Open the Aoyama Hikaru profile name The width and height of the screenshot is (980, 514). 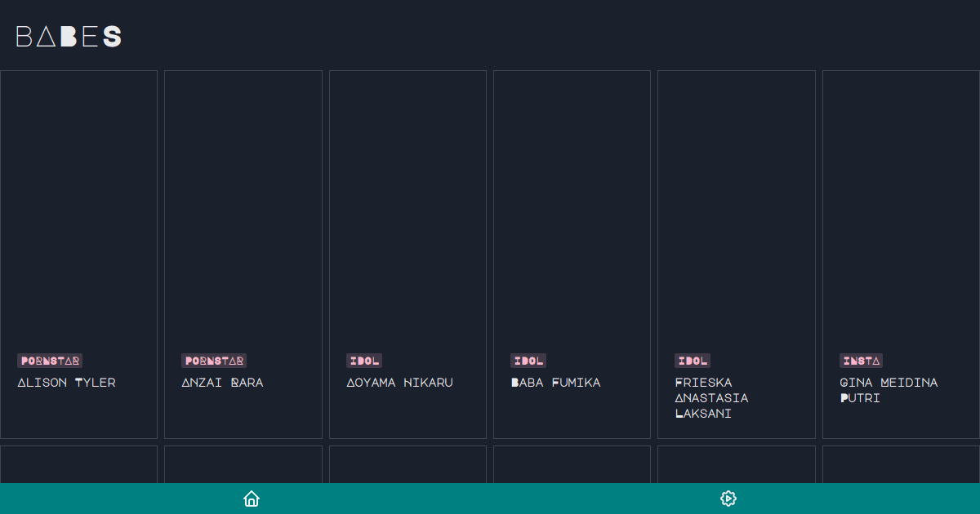(399, 383)
